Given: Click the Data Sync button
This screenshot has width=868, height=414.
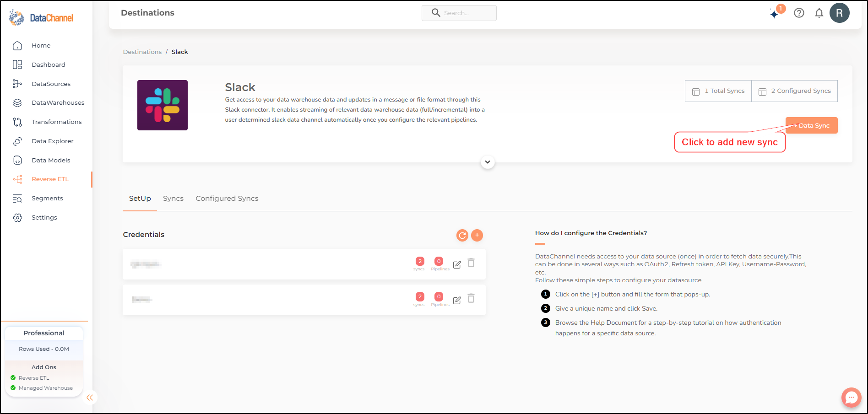Looking at the screenshot, I should click(812, 125).
